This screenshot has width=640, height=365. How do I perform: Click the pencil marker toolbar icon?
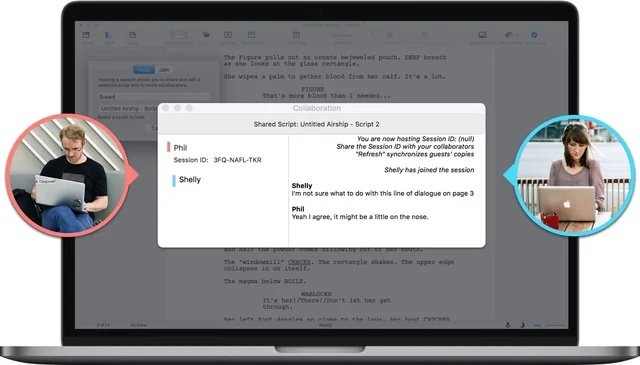[x=509, y=35]
